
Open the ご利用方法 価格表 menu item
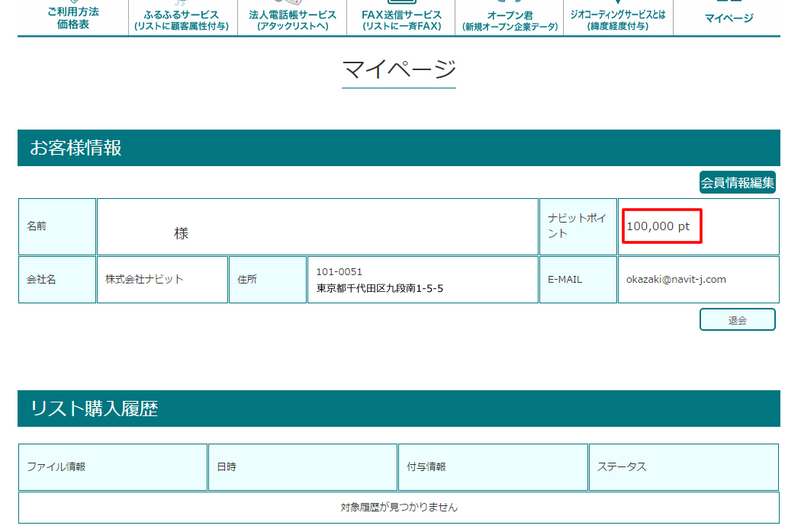click(x=73, y=18)
